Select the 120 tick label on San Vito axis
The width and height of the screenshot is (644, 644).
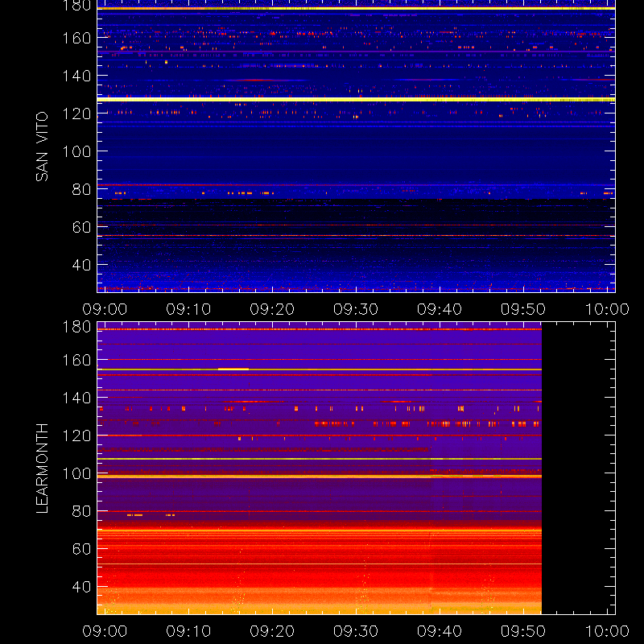(76, 114)
